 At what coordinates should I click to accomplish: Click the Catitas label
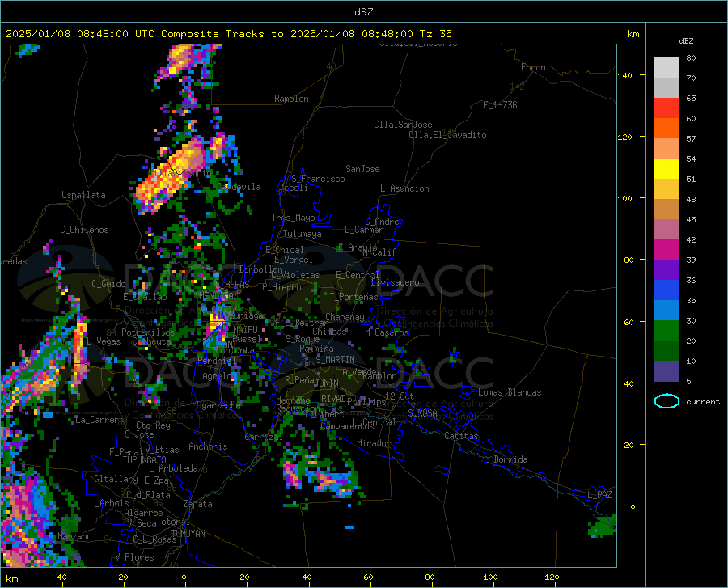(462, 436)
